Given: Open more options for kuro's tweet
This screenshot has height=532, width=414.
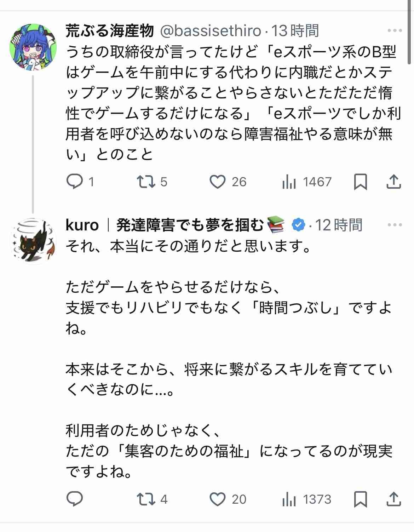Looking at the screenshot, I should point(395,225).
